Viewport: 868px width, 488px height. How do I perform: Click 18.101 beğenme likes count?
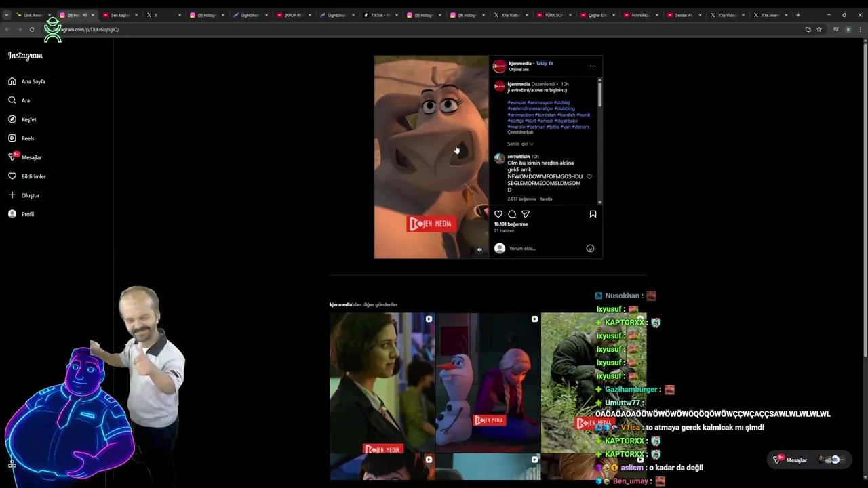tap(511, 224)
